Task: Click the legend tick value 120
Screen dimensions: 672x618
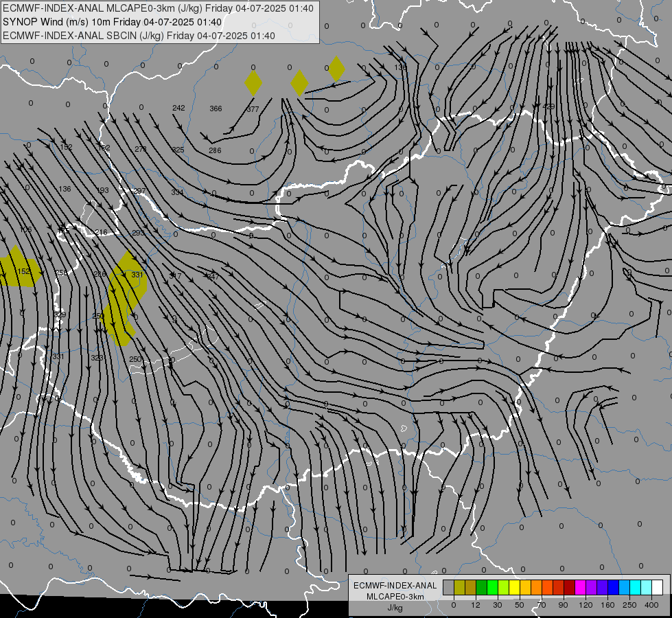Action: coord(586,605)
